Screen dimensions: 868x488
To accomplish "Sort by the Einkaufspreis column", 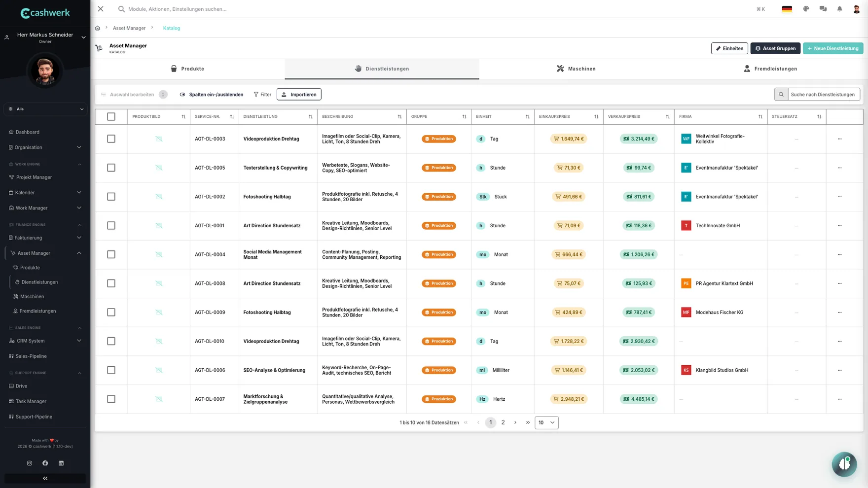I will pyautogui.click(x=596, y=117).
